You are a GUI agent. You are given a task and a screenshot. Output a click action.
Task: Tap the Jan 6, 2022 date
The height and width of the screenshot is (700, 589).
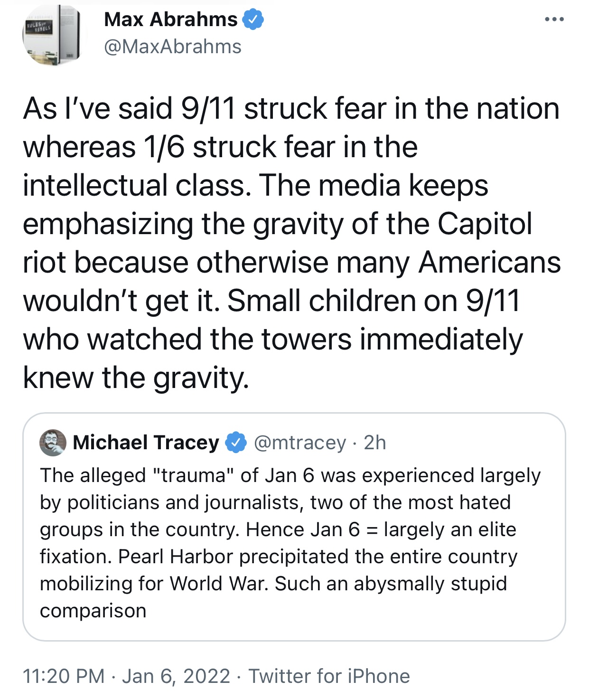pos(176,676)
